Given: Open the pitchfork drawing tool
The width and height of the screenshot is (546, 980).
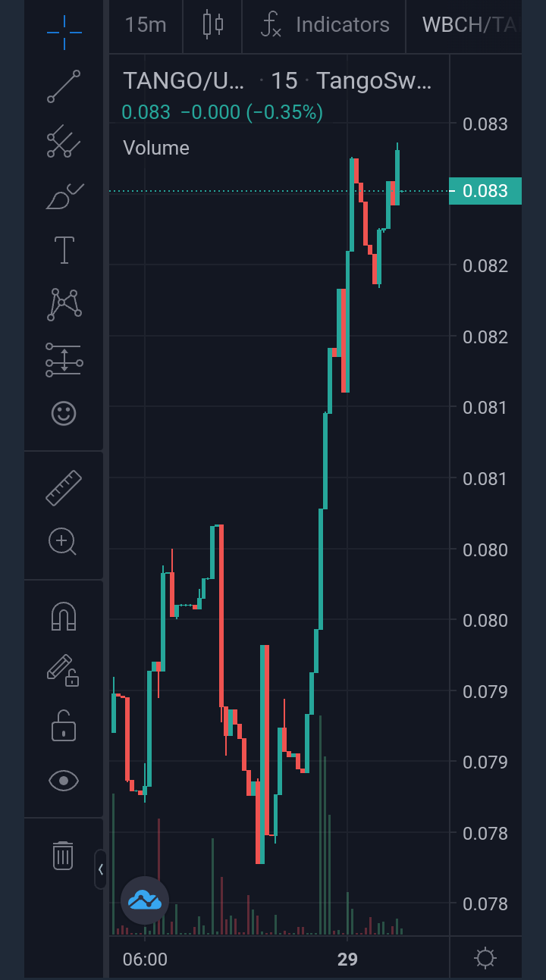Looking at the screenshot, I should coord(64,142).
